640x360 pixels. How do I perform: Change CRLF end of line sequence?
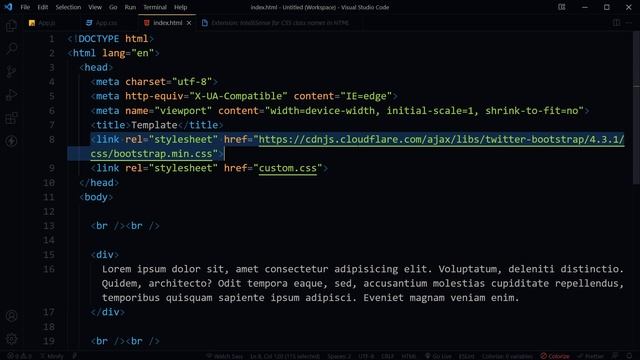click(387, 356)
